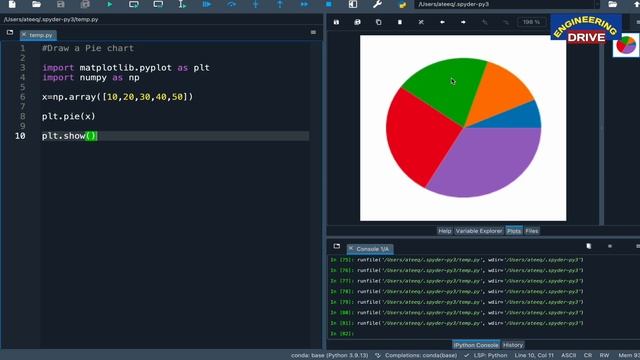This screenshot has width=640, height=360.
Task: Close the temp.py editor tab
Action: [24, 35]
